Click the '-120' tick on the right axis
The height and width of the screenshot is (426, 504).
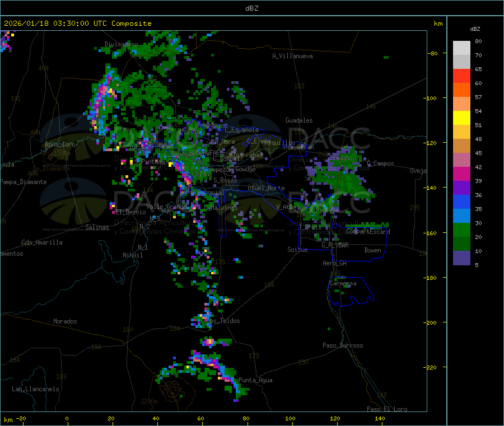click(x=431, y=143)
